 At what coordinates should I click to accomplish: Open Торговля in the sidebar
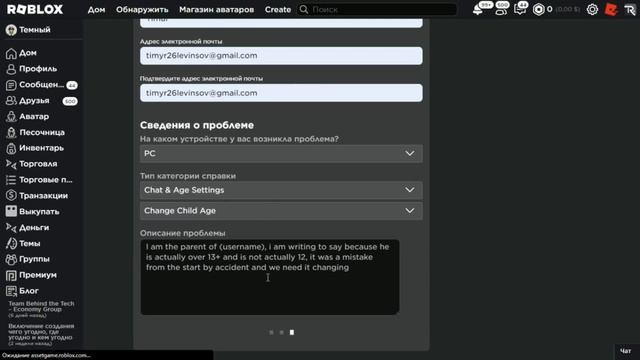tap(31, 164)
